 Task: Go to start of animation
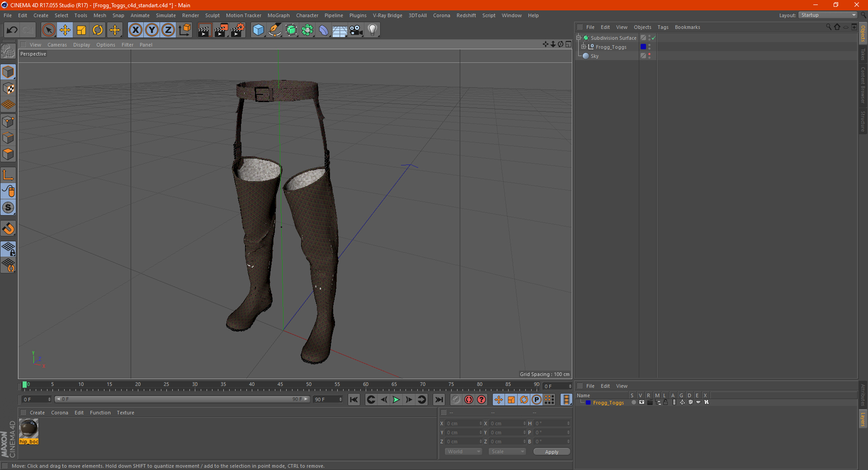click(x=354, y=399)
